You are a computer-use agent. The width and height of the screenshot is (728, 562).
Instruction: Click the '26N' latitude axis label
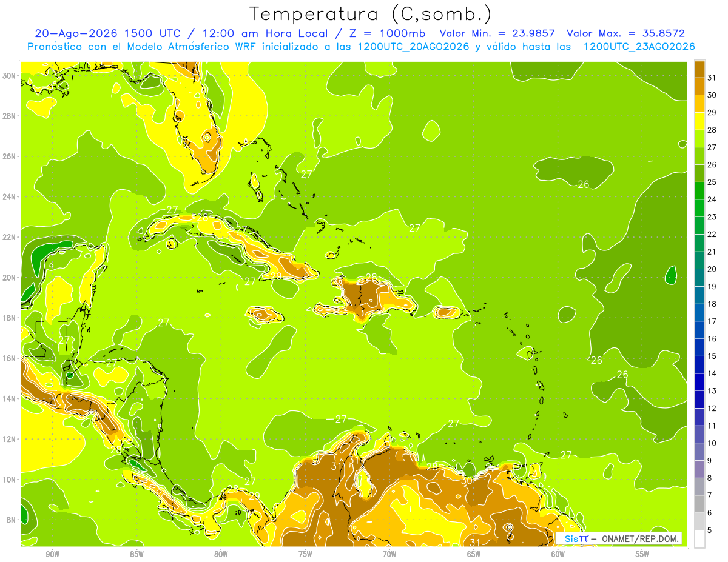pos(9,156)
